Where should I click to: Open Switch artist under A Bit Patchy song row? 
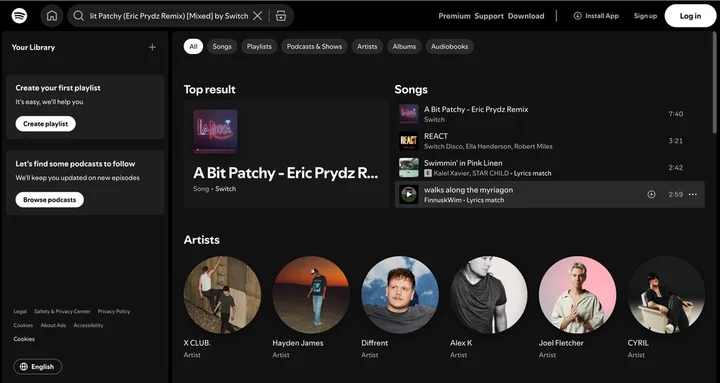click(x=434, y=119)
